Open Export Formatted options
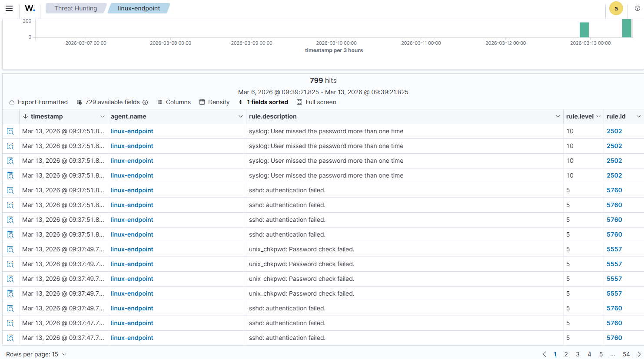644x359 pixels. (38, 102)
